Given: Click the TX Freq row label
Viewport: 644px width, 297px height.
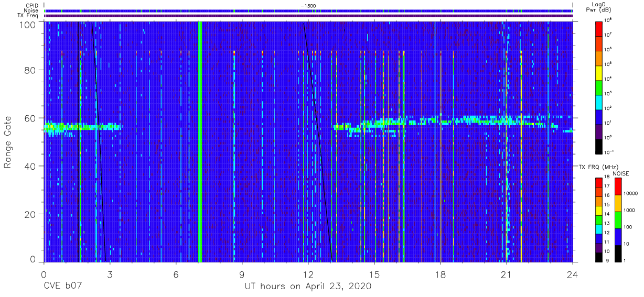Looking at the screenshot, I should coord(28,15).
